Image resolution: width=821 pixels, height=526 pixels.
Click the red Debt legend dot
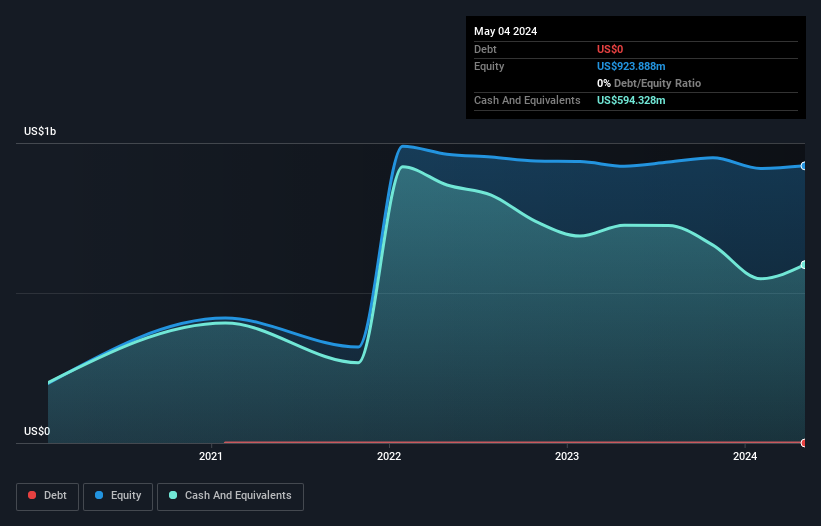click(x=32, y=495)
